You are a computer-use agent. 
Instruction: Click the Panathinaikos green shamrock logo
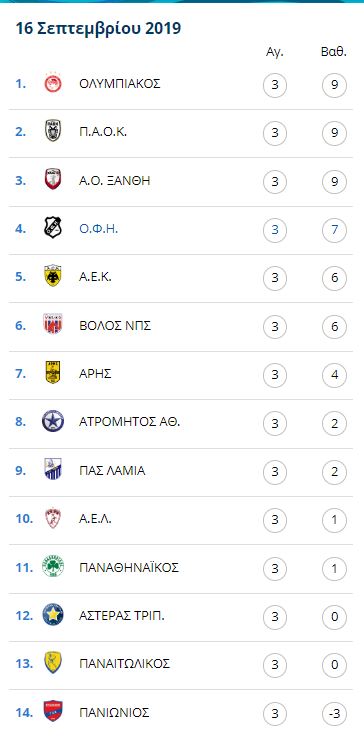(x=53, y=567)
